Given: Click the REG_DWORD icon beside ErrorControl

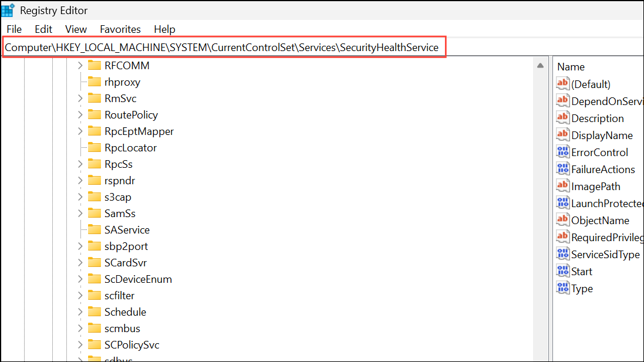Looking at the screenshot, I should tap(562, 152).
